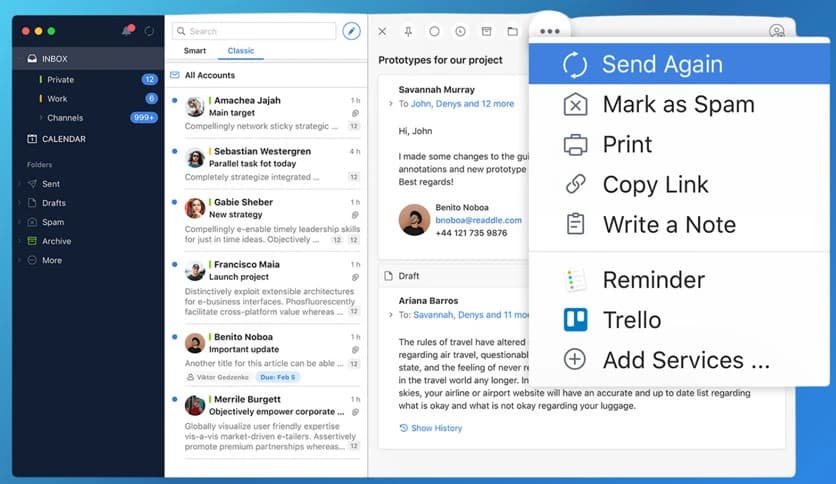Image resolution: width=836 pixels, height=484 pixels.
Task: Toggle unread dot on Gabie Sheber email
Action: 174,202
